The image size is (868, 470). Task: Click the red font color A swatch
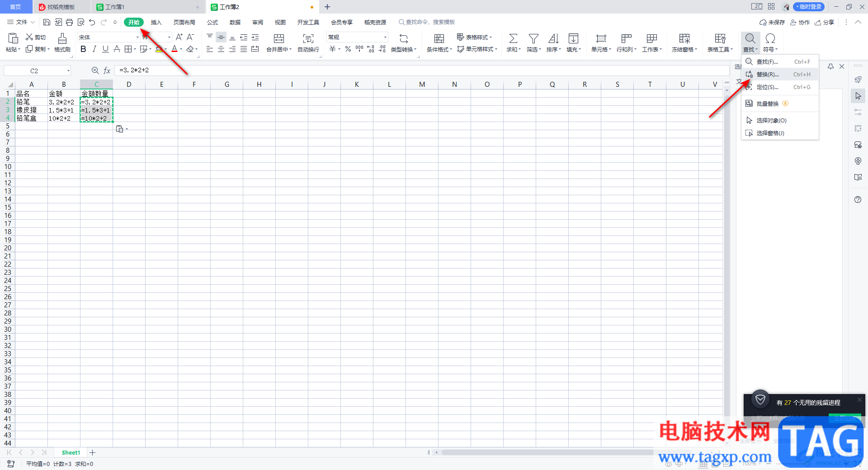click(x=175, y=49)
